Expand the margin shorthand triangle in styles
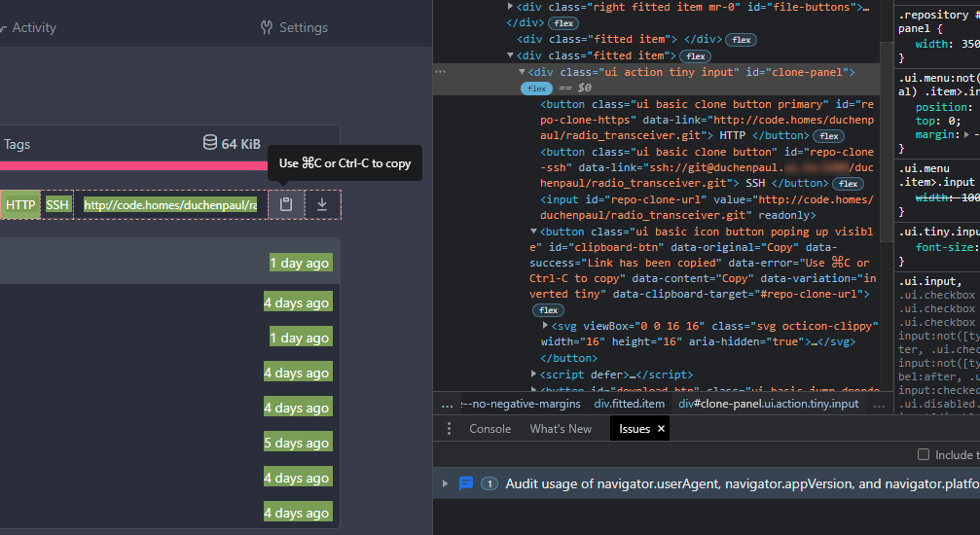This screenshot has width=980, height=535. click(x=966, y=134)
